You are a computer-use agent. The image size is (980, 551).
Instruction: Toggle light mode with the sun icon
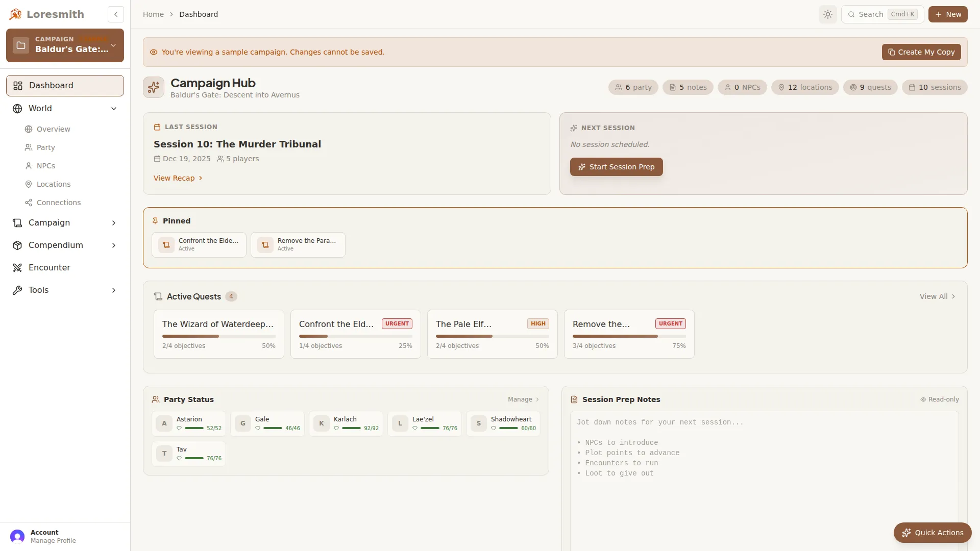click(x=827, y=14)
